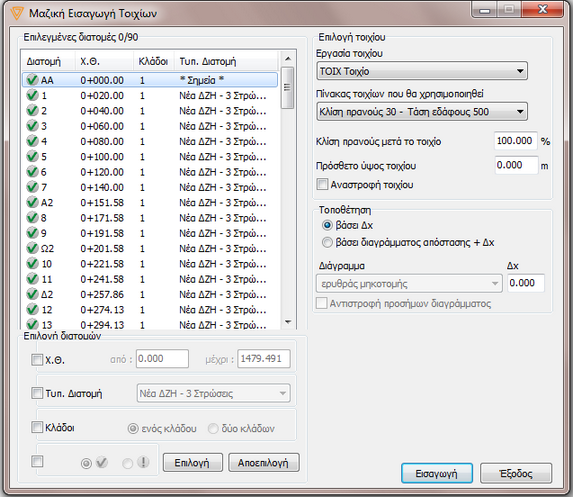
Task: Click the green checkmark icon of section A2
Action: coord(32,202)
